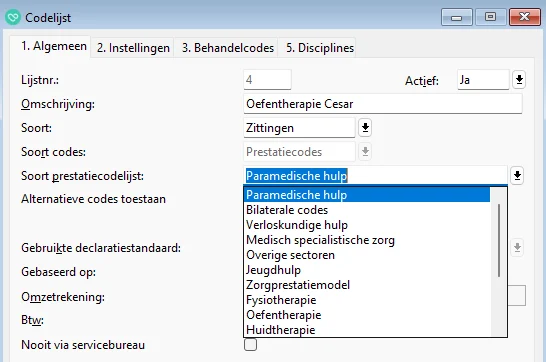Expand the Soort dropdown arrow

pos(365,127)
